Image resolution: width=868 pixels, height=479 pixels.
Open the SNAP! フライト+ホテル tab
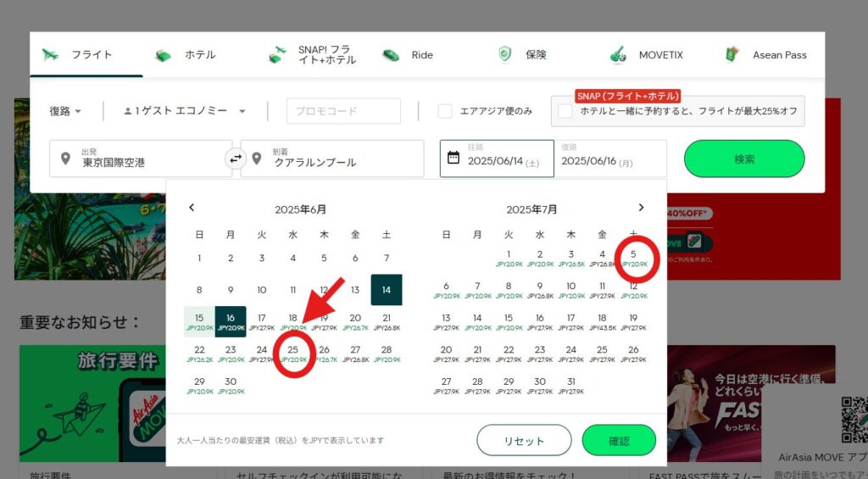[314, 55]
